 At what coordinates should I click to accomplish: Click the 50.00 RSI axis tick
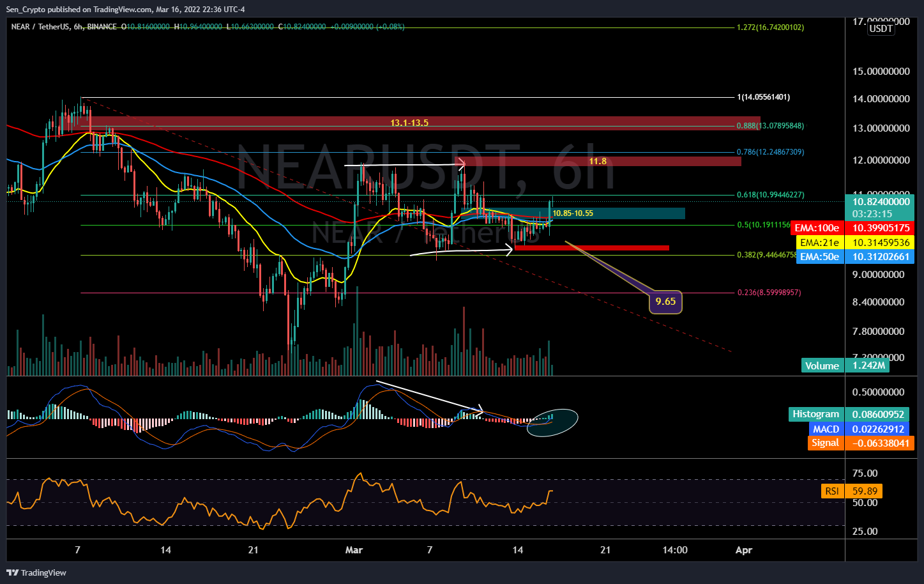865,502
